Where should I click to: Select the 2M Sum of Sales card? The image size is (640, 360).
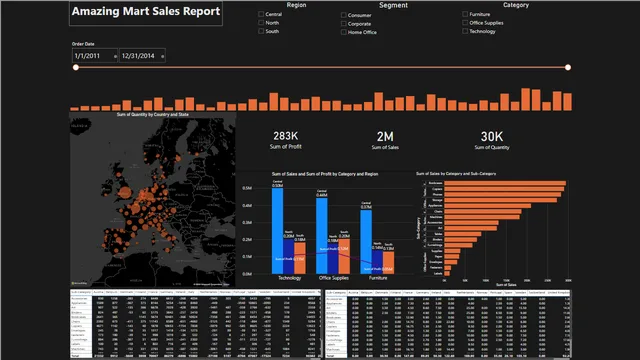coord(385,140)
